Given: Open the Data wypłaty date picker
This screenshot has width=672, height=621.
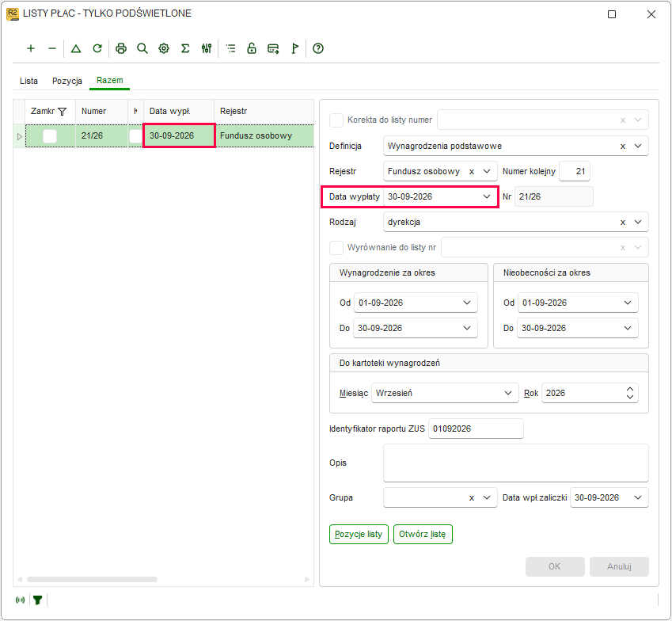Looking at the screenshot, I should tap(487, 197).
